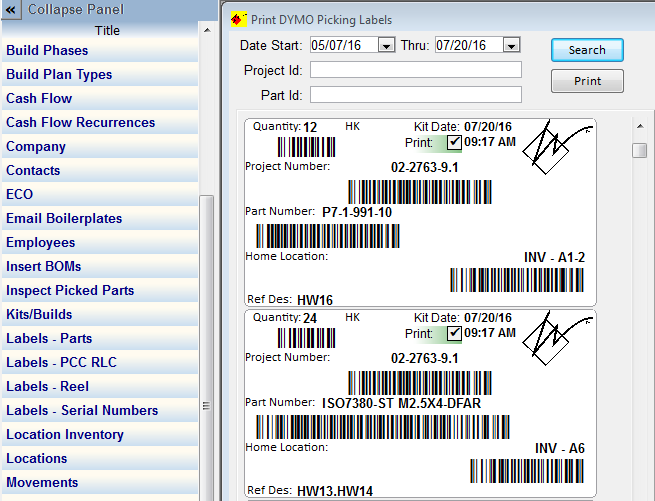Select the ECO item

[100, 194]
